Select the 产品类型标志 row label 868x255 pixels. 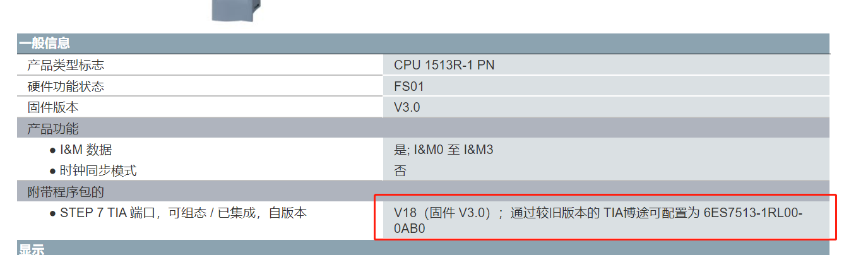(x=66, y=65)
